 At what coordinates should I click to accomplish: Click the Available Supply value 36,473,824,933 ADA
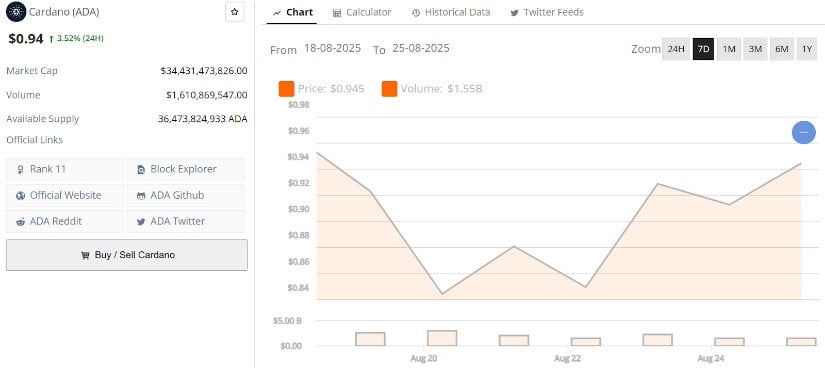pyautogui.click(x=203, y=119)
